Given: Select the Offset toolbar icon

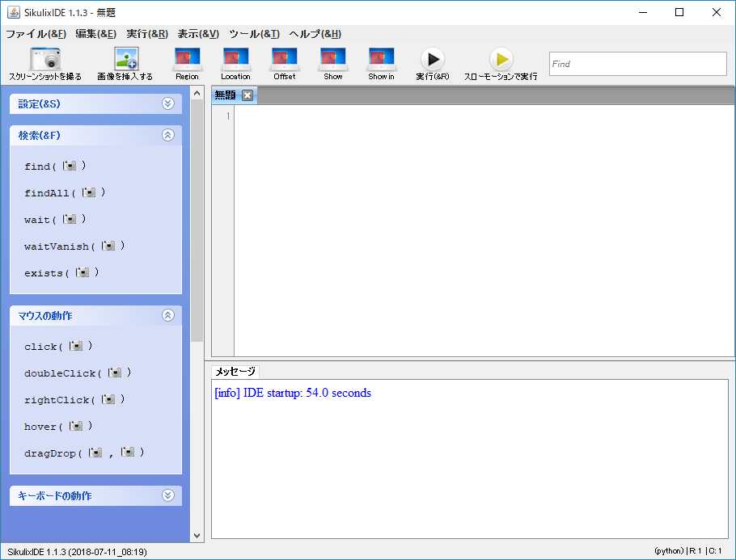Looking at the screenshot, I should 285,59.
